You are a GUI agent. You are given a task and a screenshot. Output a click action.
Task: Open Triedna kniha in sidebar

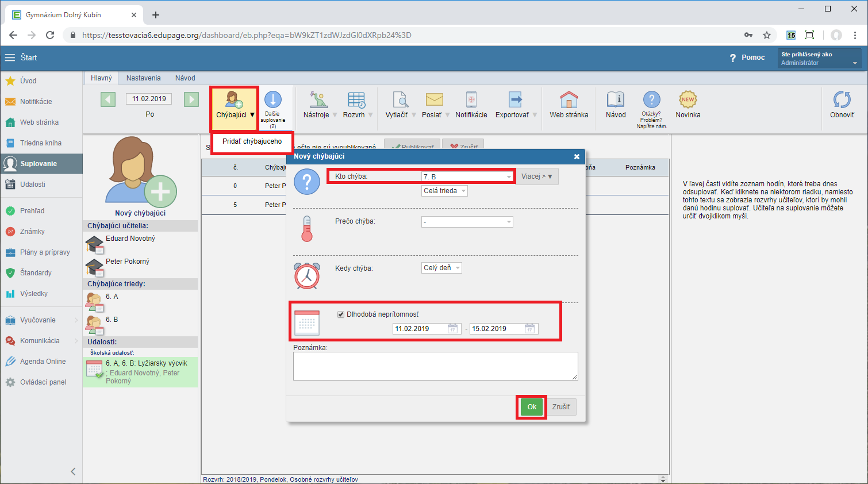(x=41, y=143)
